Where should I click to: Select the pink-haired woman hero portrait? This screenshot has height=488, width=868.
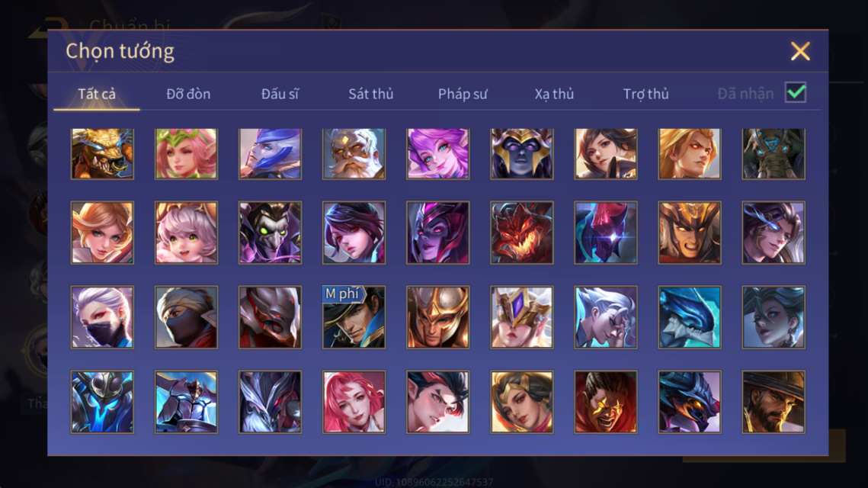pos(354,402)
